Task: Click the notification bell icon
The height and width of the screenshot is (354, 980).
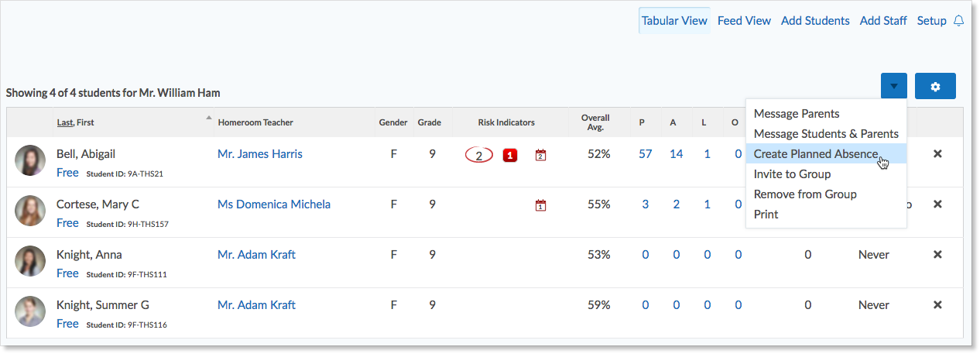Action: pyautogui.click(x=958, y=21)
